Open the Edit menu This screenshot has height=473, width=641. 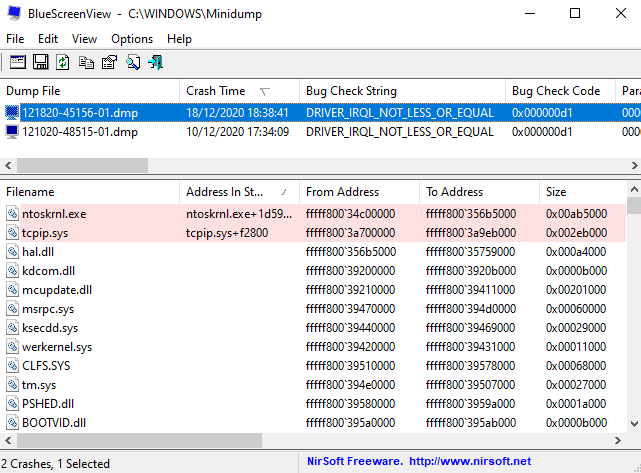48,39
